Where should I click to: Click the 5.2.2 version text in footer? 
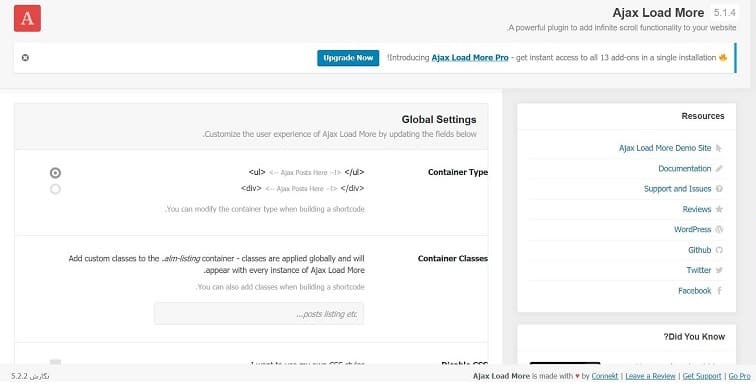(x=30, y=376)
